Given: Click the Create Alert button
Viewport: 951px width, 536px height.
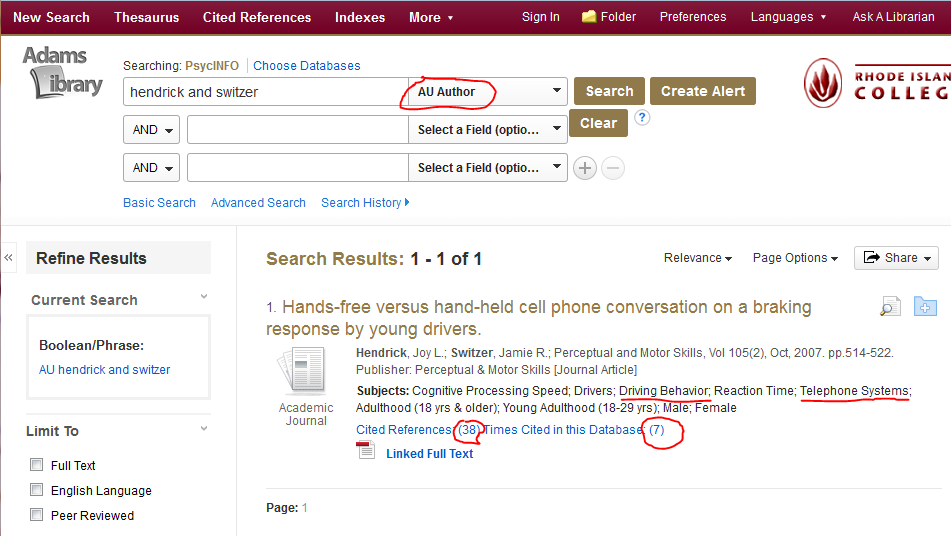Looking at the screenshot, I should (x=703, y=91).
